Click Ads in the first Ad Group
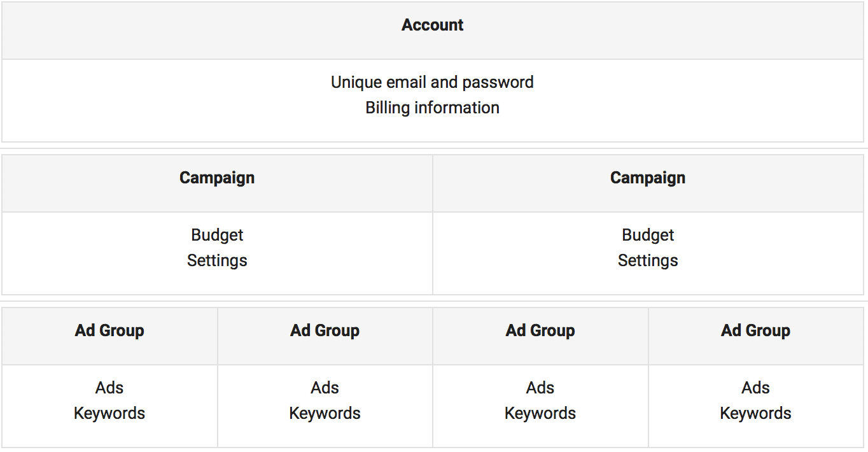The width and height of the screenshot is (868, 452). click(x=109, y=388)
